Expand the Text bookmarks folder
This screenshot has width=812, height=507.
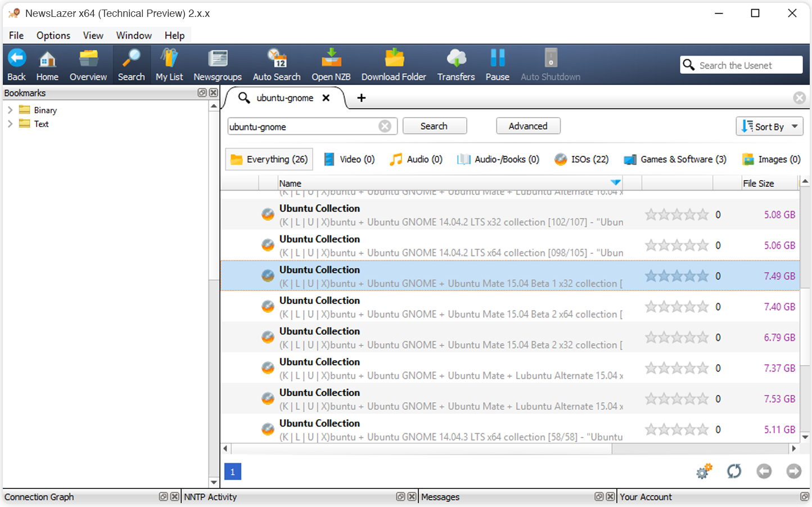(10, 124)
